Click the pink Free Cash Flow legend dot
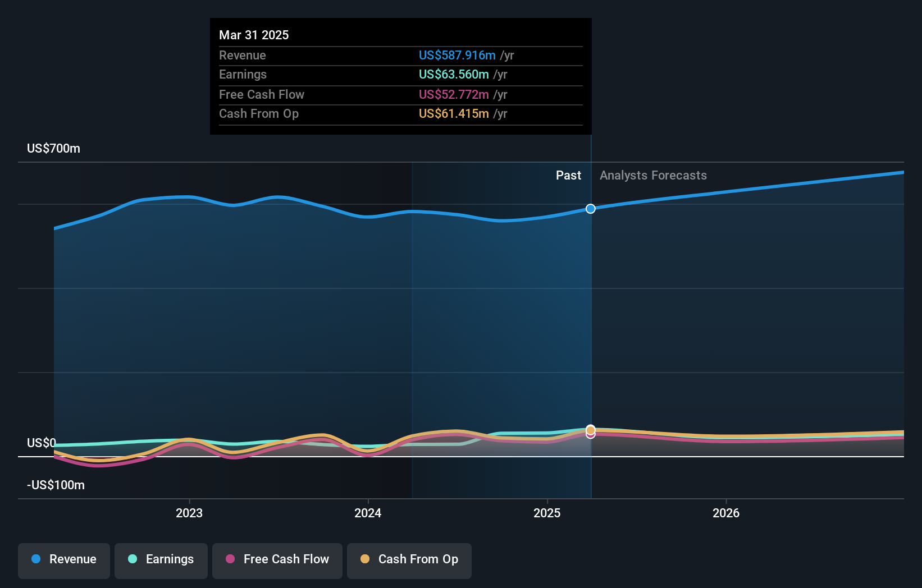 click(230, 559)
